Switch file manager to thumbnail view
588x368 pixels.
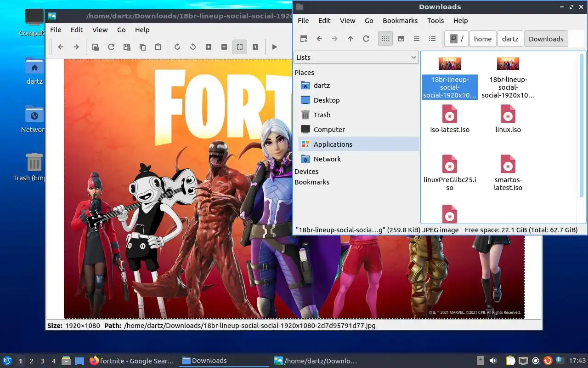click(401, 39)
